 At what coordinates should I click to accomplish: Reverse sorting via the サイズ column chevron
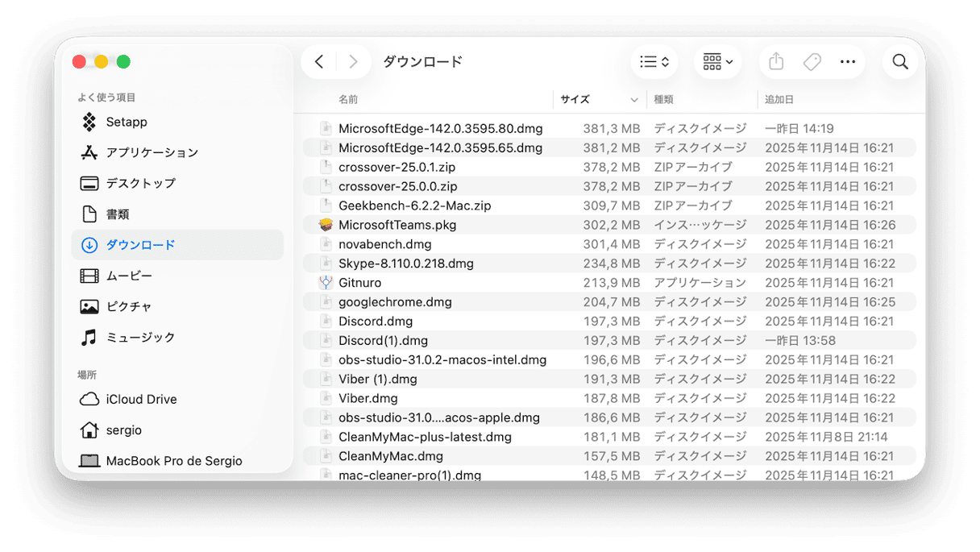(634, 99)
